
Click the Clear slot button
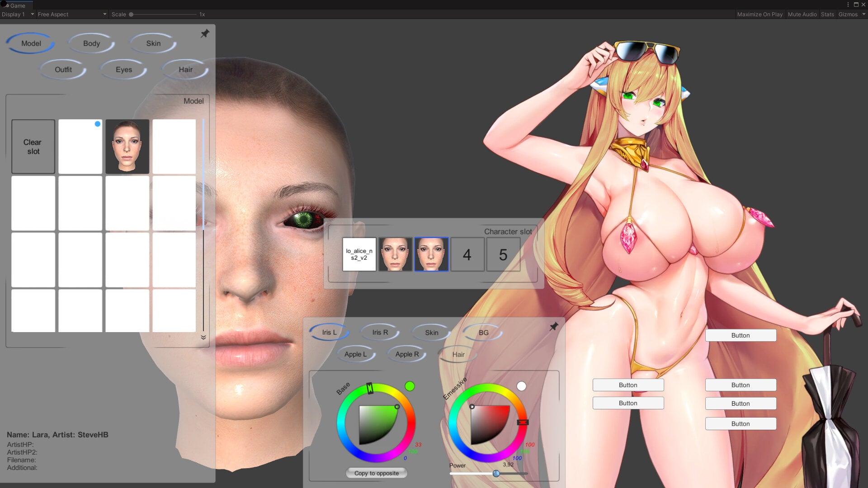click(x=33, y=146)
